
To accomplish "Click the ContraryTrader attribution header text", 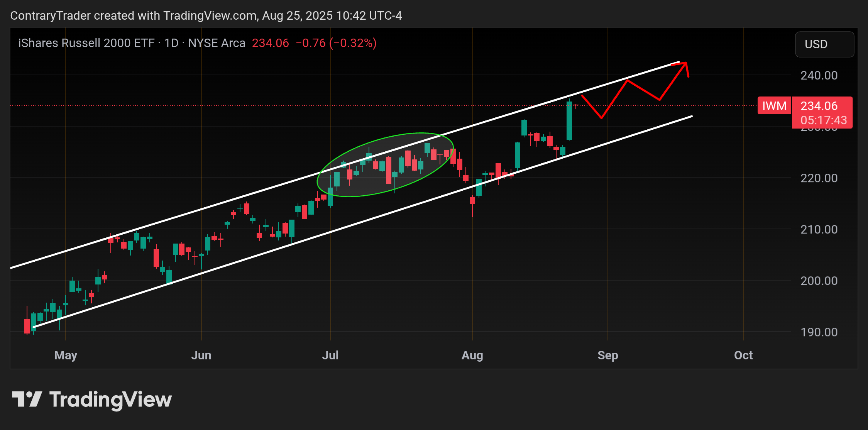I will 206,15.
